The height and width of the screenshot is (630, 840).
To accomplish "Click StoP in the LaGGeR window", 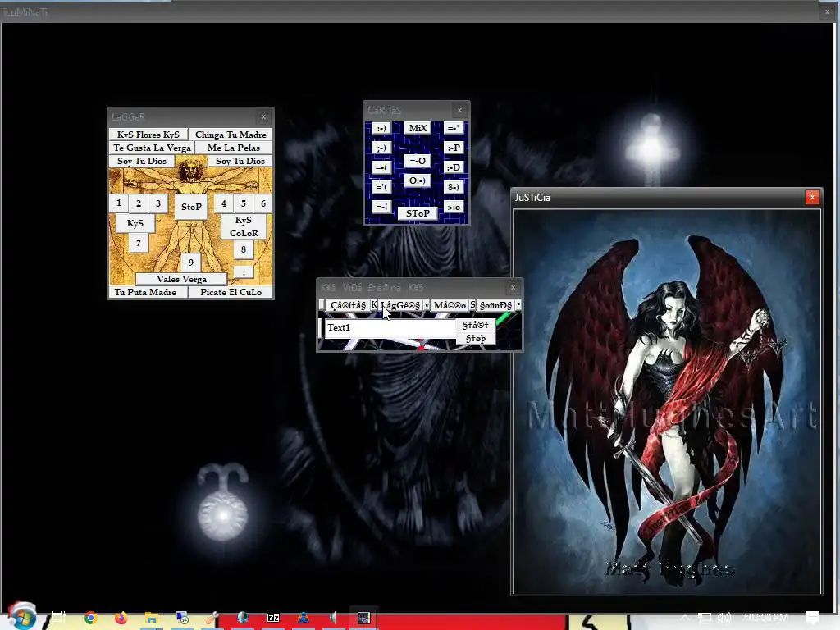I will (x=191, y=207).
